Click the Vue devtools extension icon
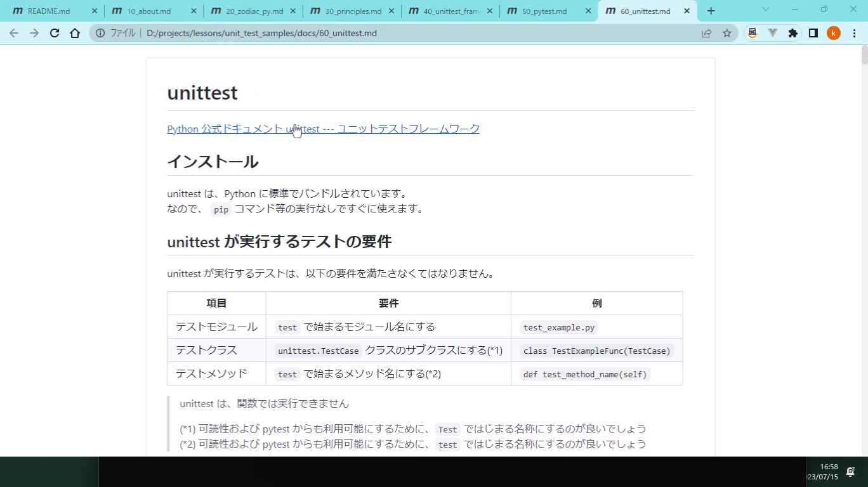The width and height of the screenshot is (868, 487). point(772,33)
